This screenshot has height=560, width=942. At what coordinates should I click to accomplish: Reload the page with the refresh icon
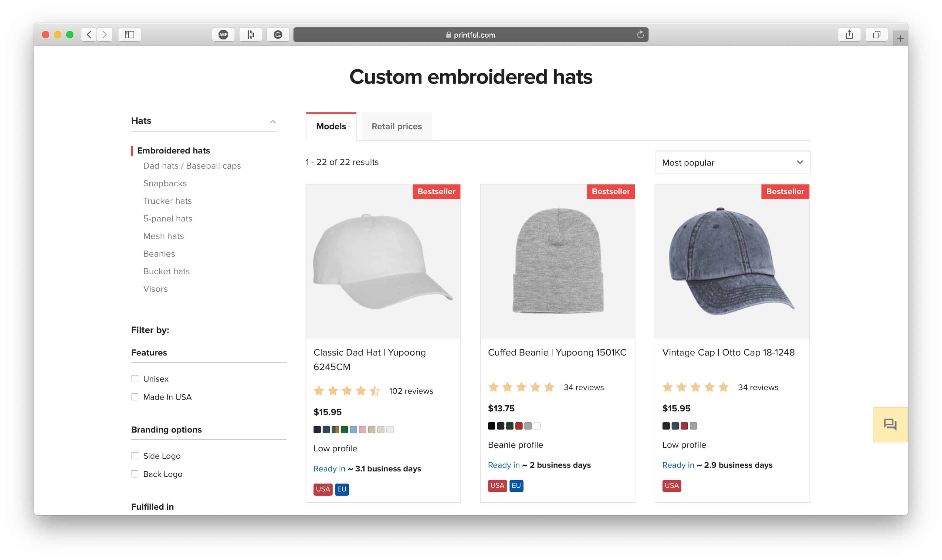point(640,35)
